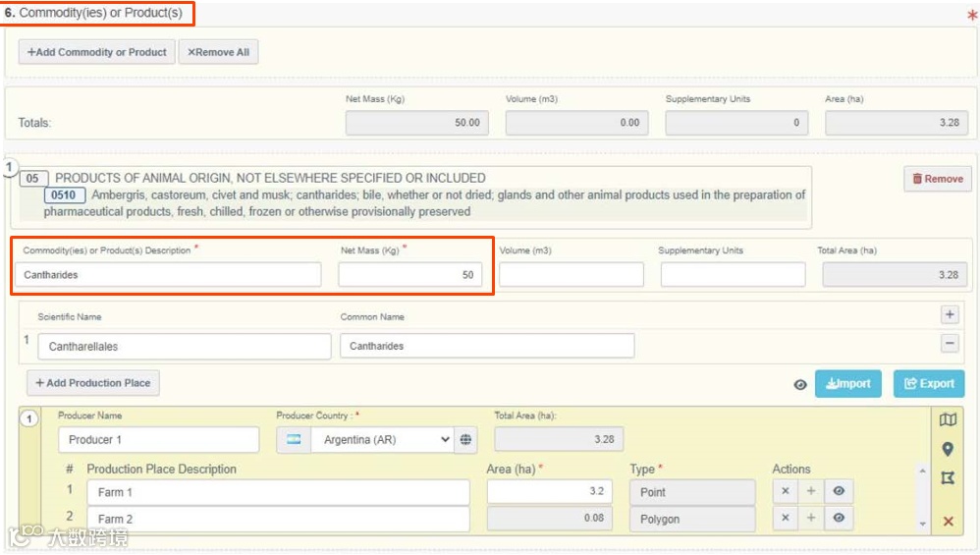Delete Farm 2 row with X action
Viewport: 980px width, 555px height.
[x=786, y=518]
